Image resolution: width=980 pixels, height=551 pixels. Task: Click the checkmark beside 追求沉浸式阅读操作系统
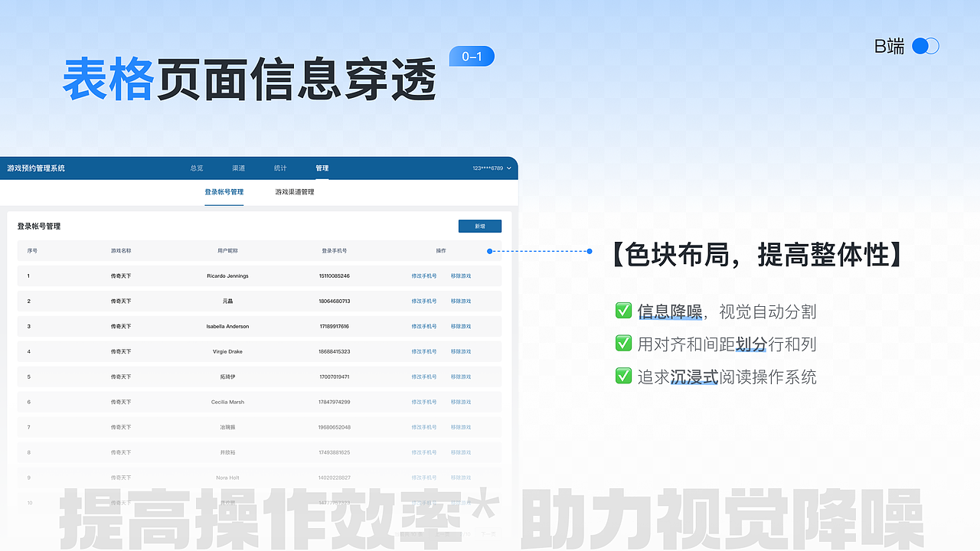pos(624,375)
